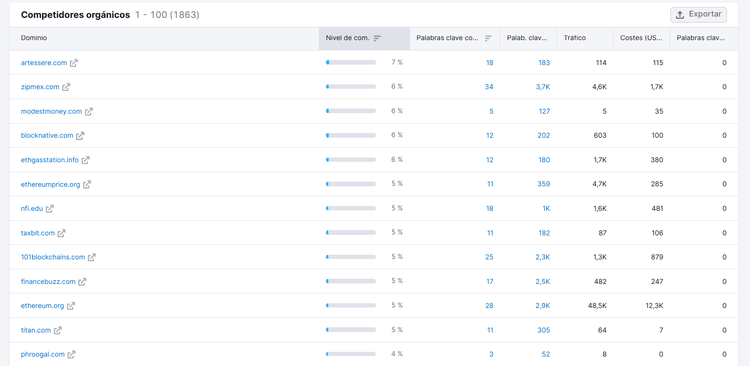Open external link icon next to ethereum.org

tap(71, 306)
